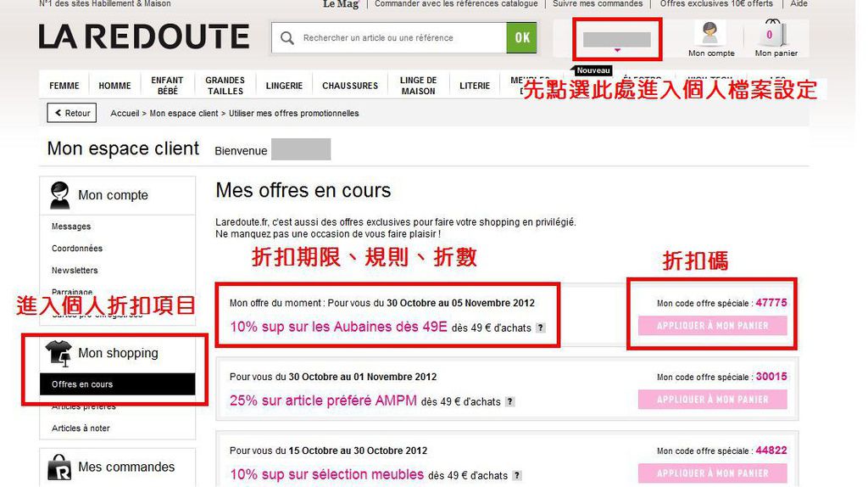This screenshot has width=868, height=487.
Task: Click the La Redoute logo
Action: (x=144, y=37)
